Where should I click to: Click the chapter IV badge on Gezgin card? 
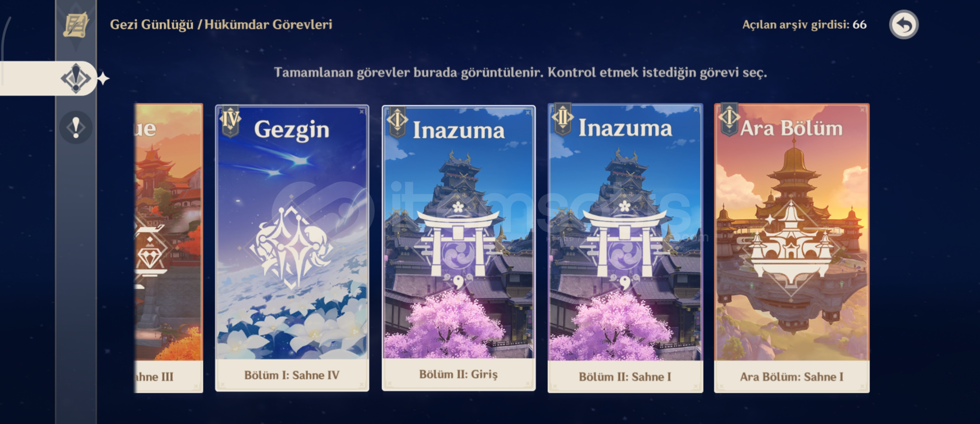pyautogui.click(x=230, y=120)
